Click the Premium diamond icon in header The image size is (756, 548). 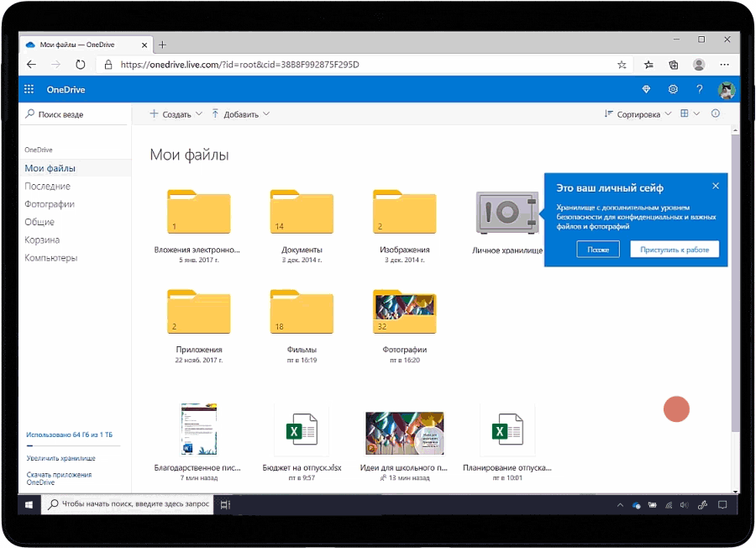pos(646,90)
